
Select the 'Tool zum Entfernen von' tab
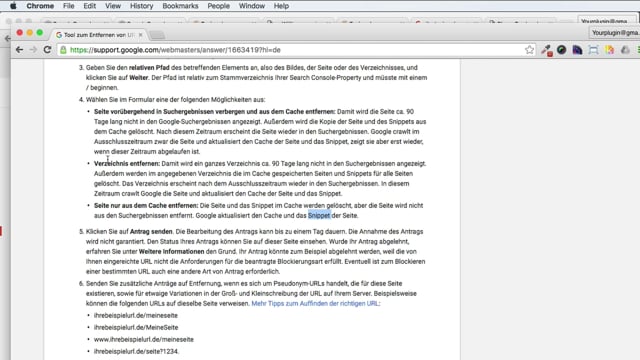pyautogui.click(x=98, y=35)
